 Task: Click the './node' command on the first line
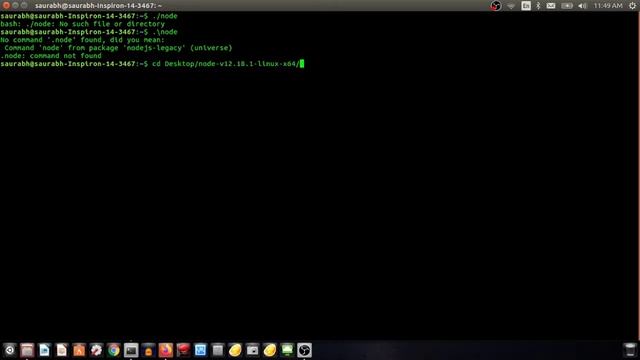coord(164,16)
